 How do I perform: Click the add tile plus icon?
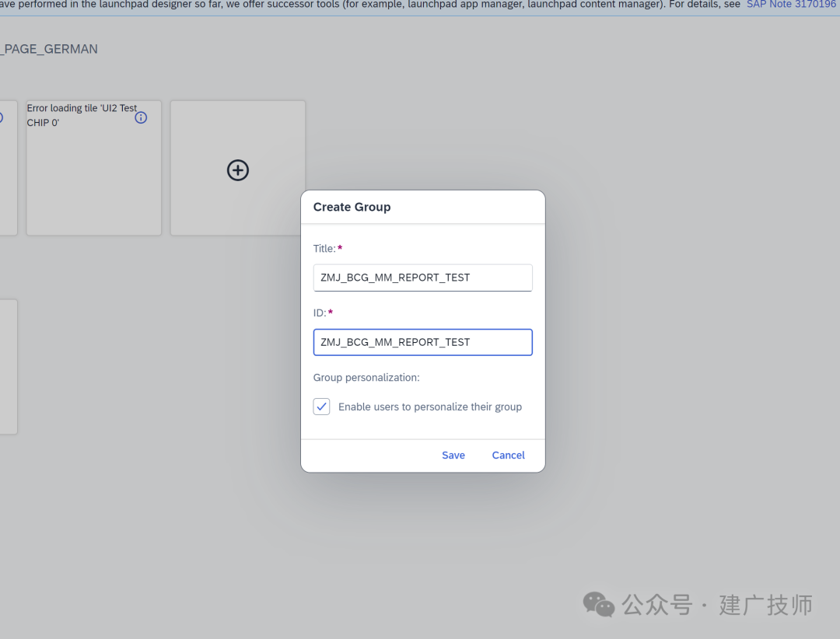pyautogui.click(x=238, y=170)
